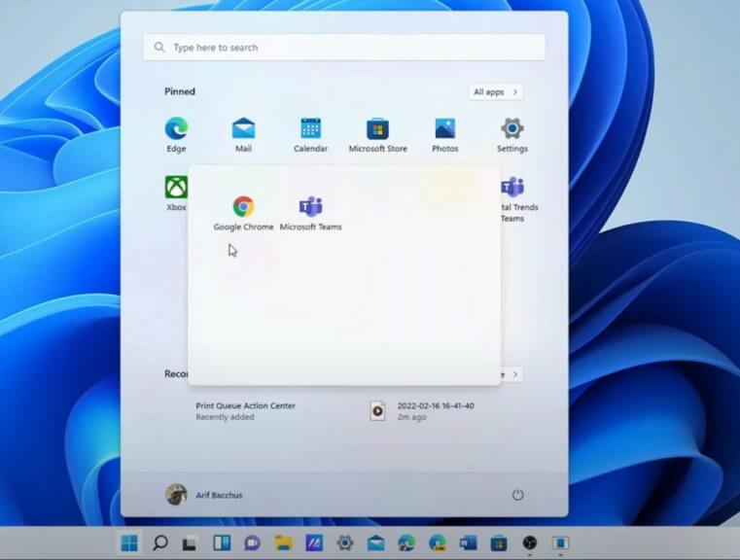Launch Google Chrome from the open folder

point(243,213)
